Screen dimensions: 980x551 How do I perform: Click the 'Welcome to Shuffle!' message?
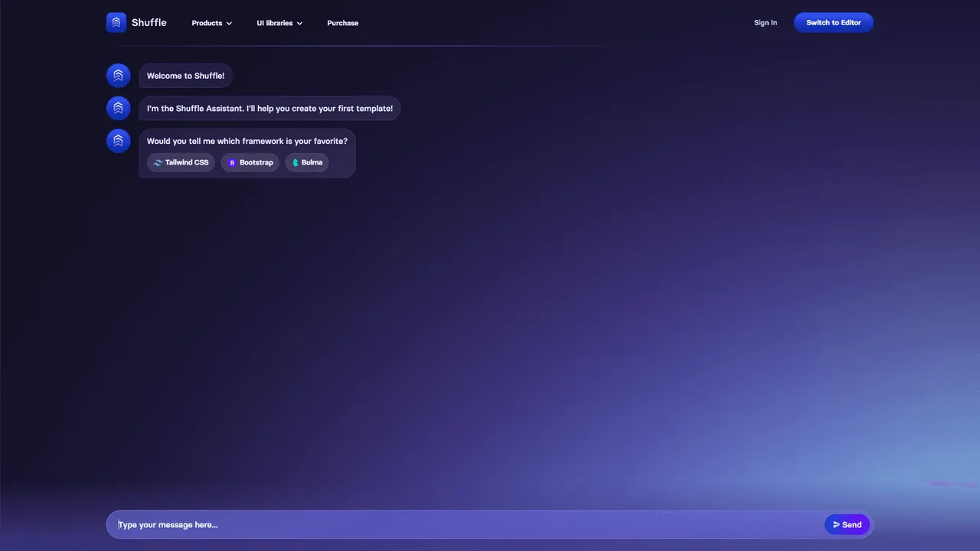click(x=186, y=76)
